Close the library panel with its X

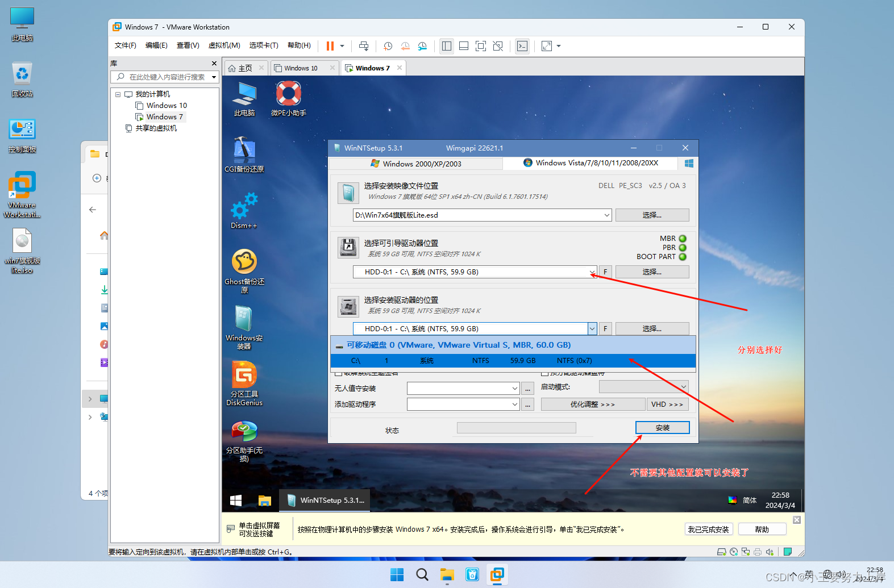[x=214, y=63]
